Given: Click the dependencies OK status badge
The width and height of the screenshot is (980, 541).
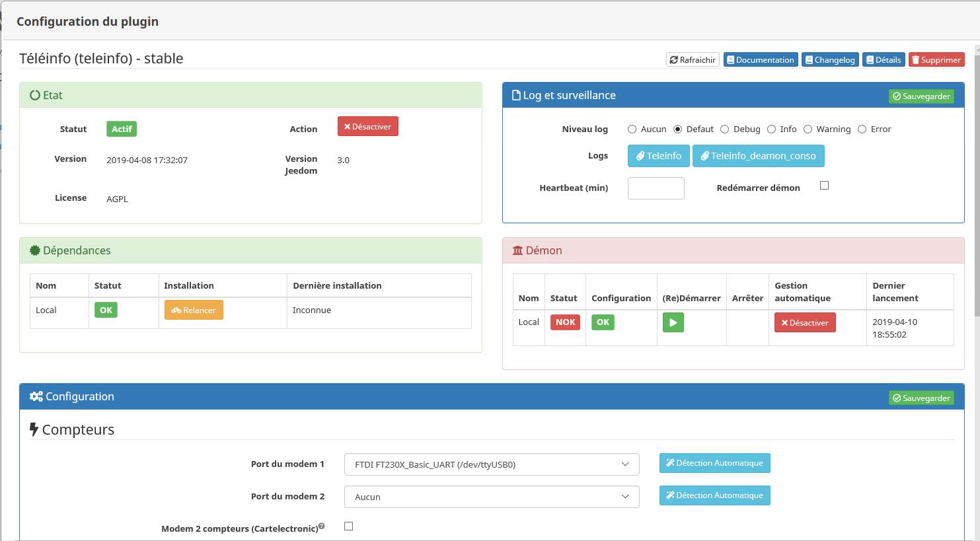Looking at the screenshot, I should point(106,310).
